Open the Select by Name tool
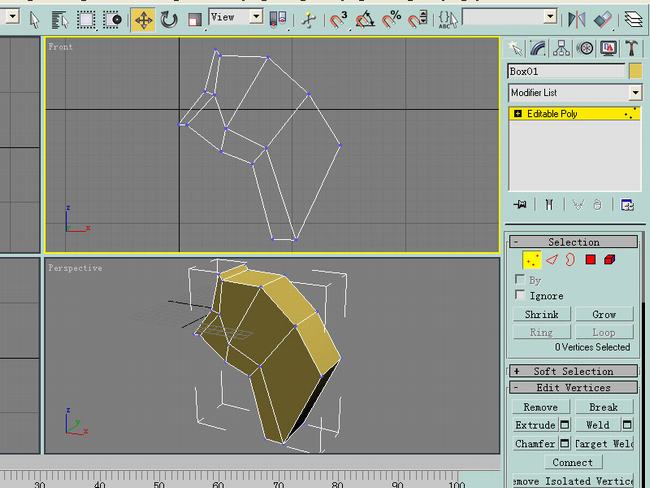Viewport: 650px width, 488px height. [60, 19]
